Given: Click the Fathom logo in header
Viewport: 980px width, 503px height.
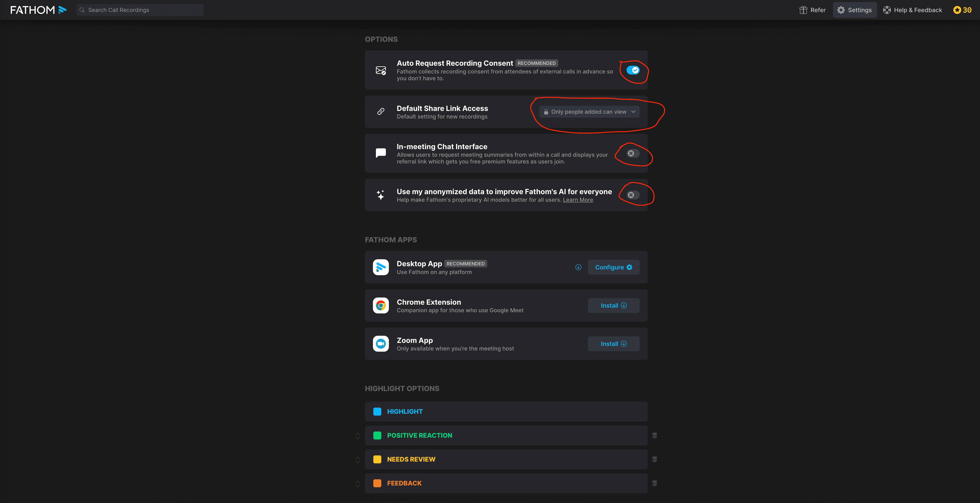Looking at the screenshot, I should click(x=38, y=10).
